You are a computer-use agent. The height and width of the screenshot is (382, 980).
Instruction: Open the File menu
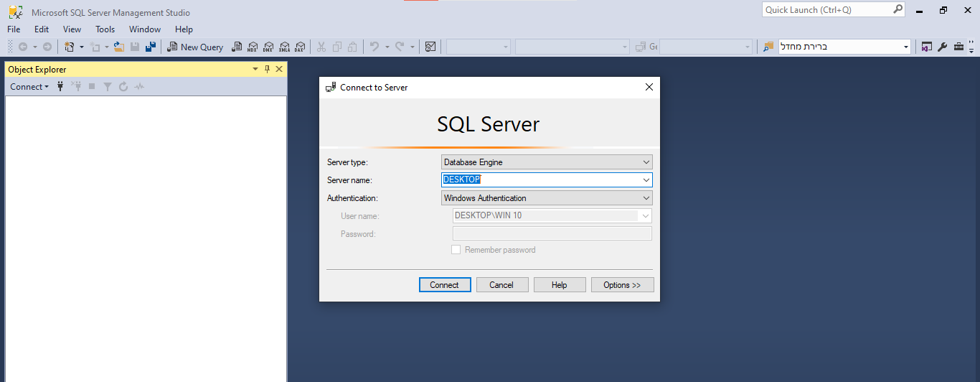tap(14, 29)
